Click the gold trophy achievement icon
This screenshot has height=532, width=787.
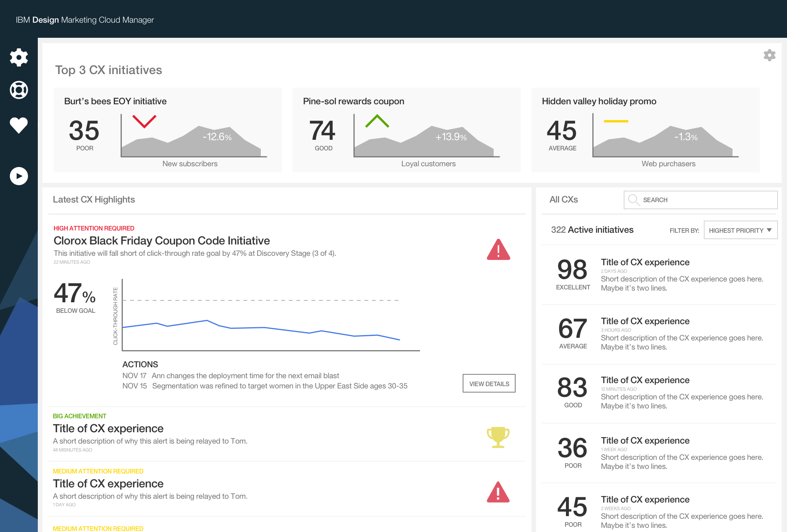(498, 437)
